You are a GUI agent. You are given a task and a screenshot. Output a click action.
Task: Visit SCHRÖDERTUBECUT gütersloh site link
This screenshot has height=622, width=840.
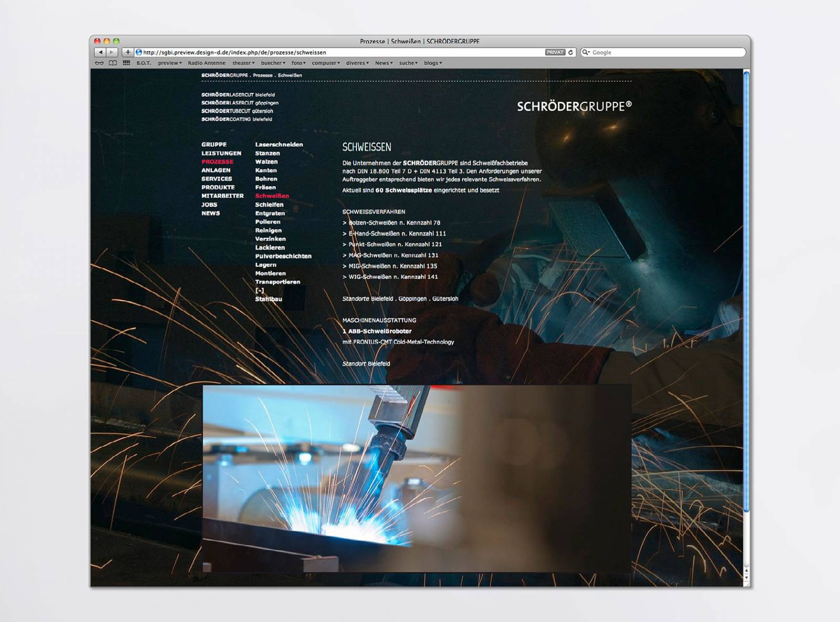coord(237,111)
